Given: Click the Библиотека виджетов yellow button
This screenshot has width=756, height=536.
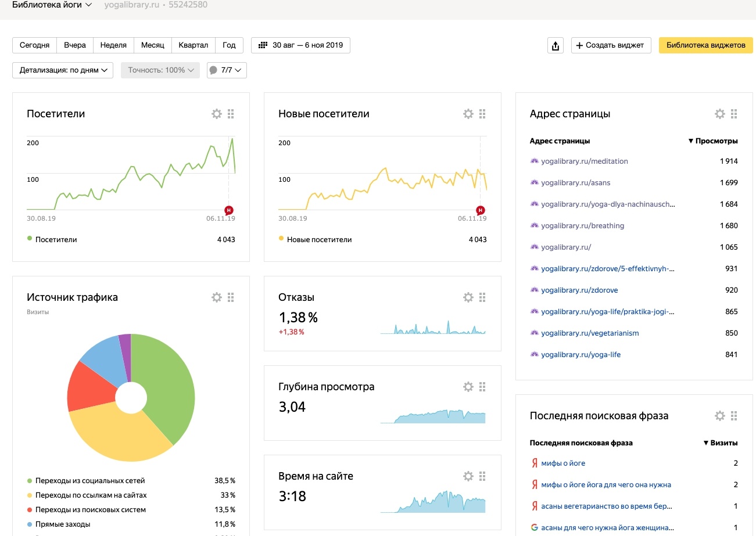Looking at the screenshot, I should point(705,45).
